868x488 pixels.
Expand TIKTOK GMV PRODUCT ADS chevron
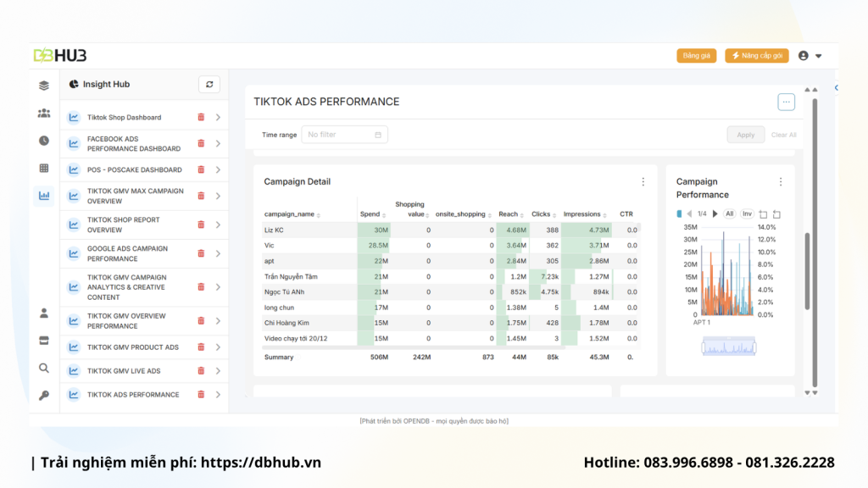click(218, 347)
